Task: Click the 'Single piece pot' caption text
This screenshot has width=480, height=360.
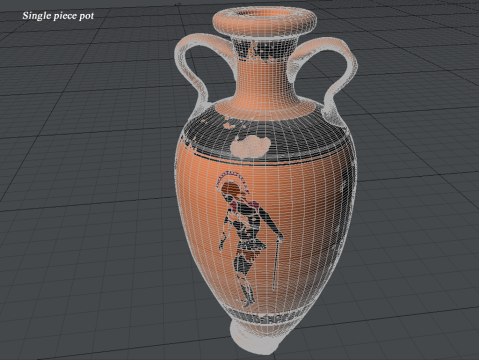Action: 58,16
